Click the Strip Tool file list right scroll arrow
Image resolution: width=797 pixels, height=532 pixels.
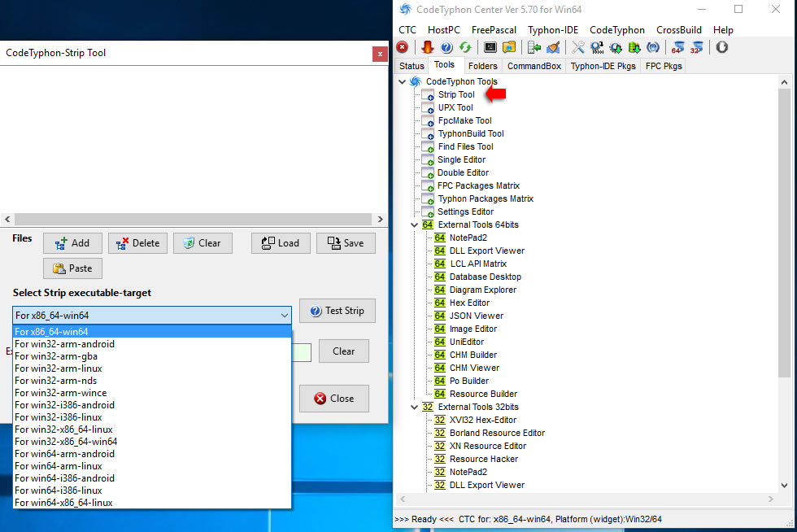[381, 219]
